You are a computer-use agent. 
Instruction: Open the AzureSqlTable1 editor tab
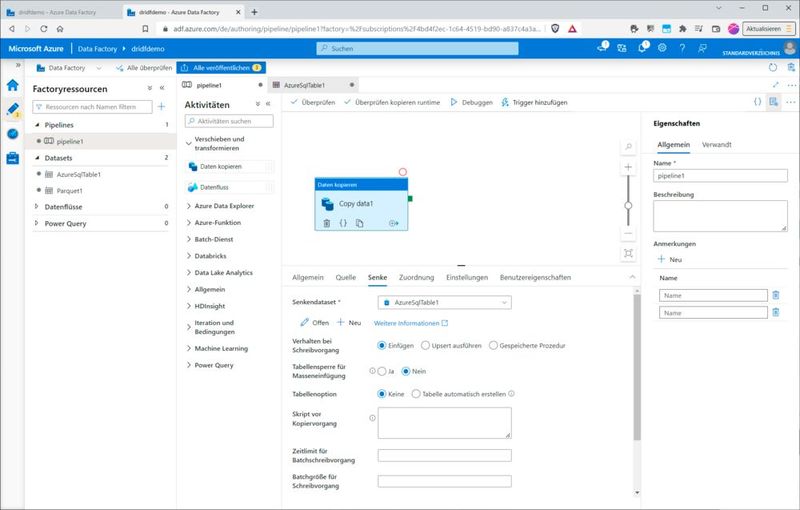point(313,85)
